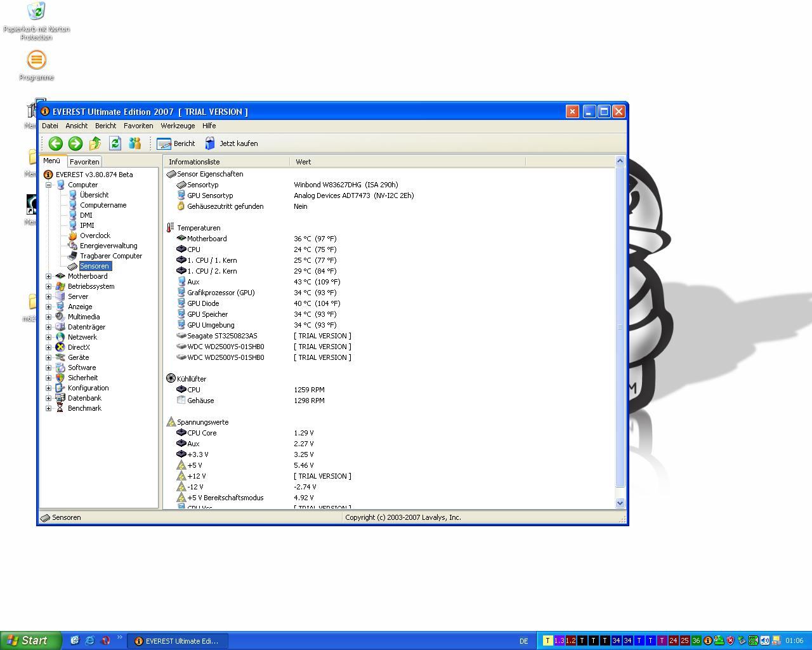Open the Favoriten menu in menu bar

138,126
